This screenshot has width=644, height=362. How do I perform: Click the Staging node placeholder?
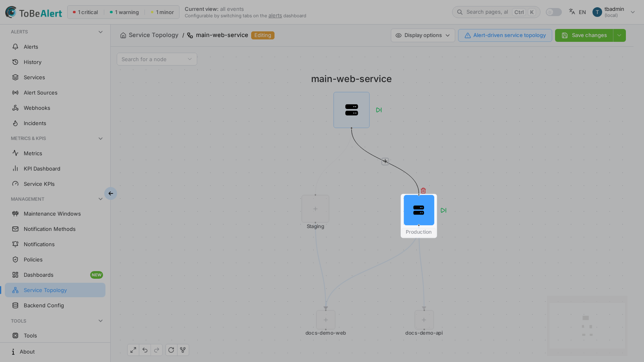coord(315,209)
